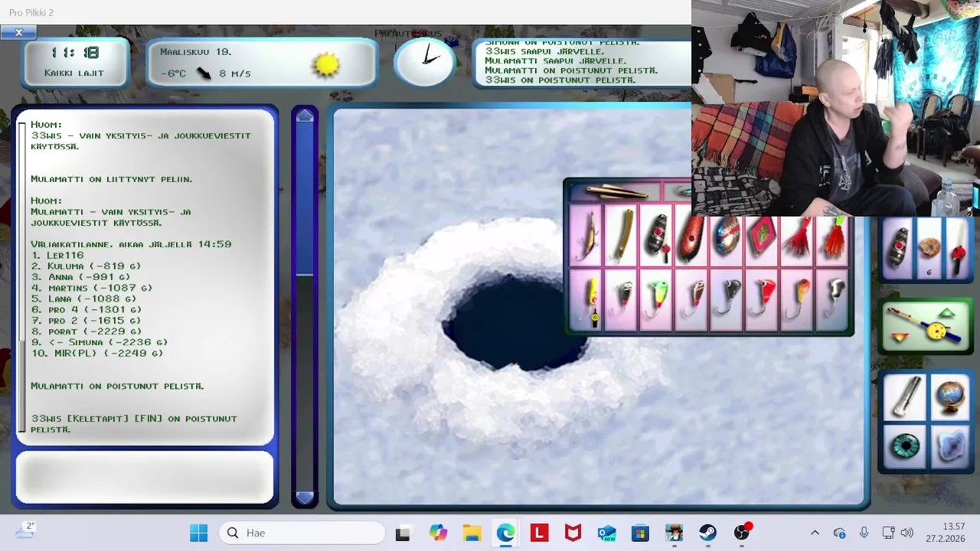Screen dimensions: 980x551
Task: Open the fishing rod selection panel
Action: click(x=927, y=325)
